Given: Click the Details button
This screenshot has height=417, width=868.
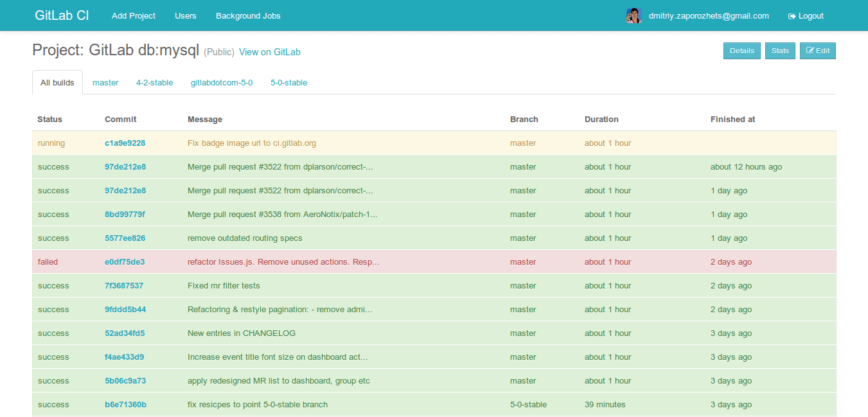Looking at the screenshot, I should tap(741, 50).
